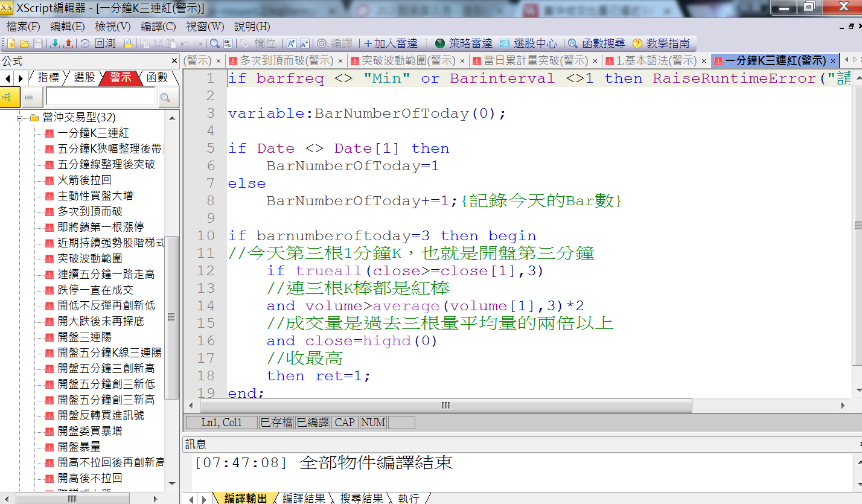Click the upload export arrow icon
Viewport: 862px width, 504px height.
[68, 43]
